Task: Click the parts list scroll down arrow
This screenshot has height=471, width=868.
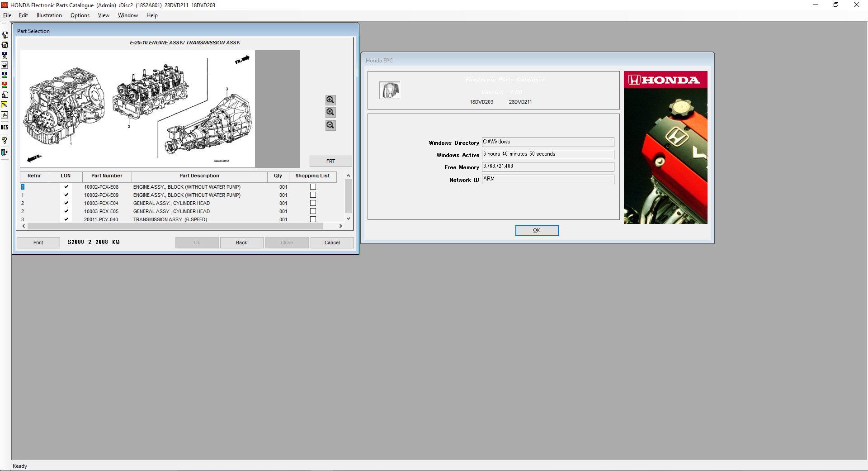Action: click(x=348, y=219)
